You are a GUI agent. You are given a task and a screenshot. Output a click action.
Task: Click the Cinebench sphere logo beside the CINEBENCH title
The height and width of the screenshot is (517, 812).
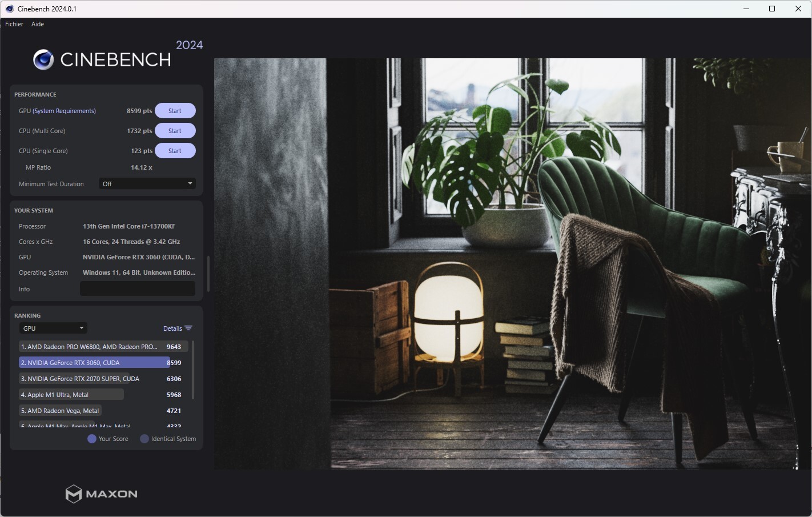point(43,59)
